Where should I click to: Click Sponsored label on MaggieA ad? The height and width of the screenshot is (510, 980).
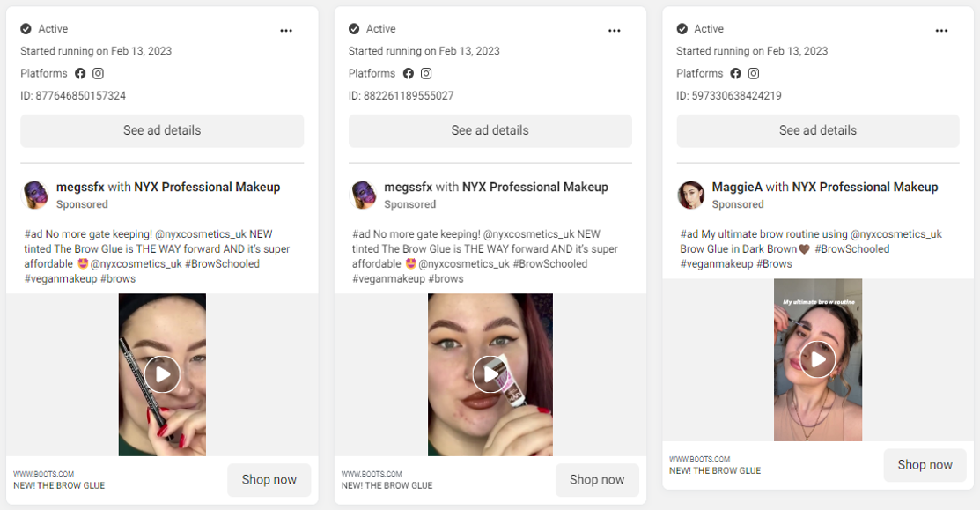click(x=738, y=204)
